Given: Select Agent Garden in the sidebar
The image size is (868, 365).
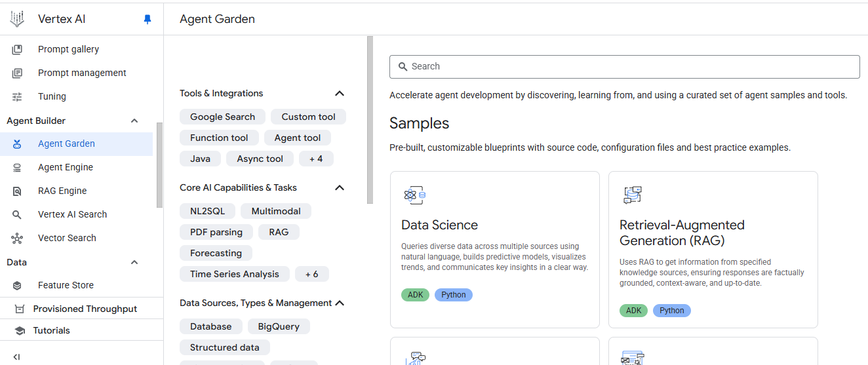Looking at the screenshot, I should [x=77, y=144].
